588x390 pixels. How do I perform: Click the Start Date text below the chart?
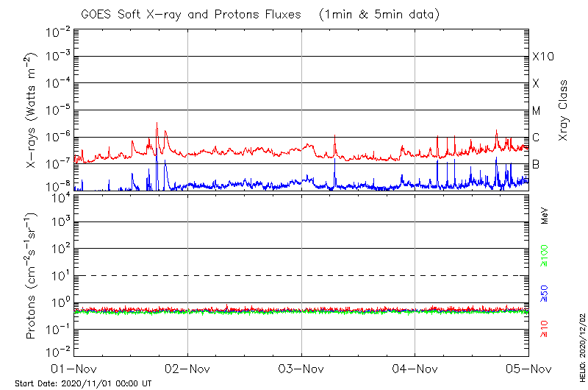pyautogui.click(x=83, y=383)
